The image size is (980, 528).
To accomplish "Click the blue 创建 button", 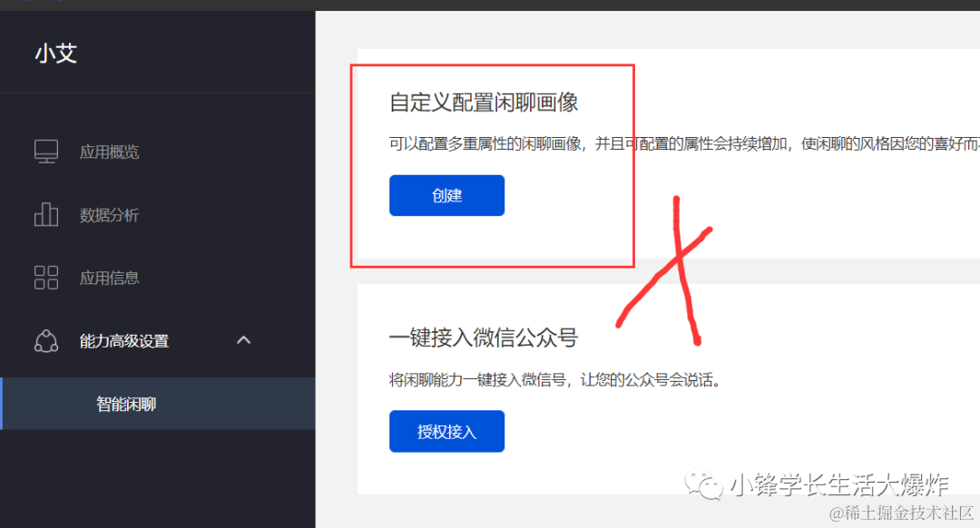I will pos(446,196).
